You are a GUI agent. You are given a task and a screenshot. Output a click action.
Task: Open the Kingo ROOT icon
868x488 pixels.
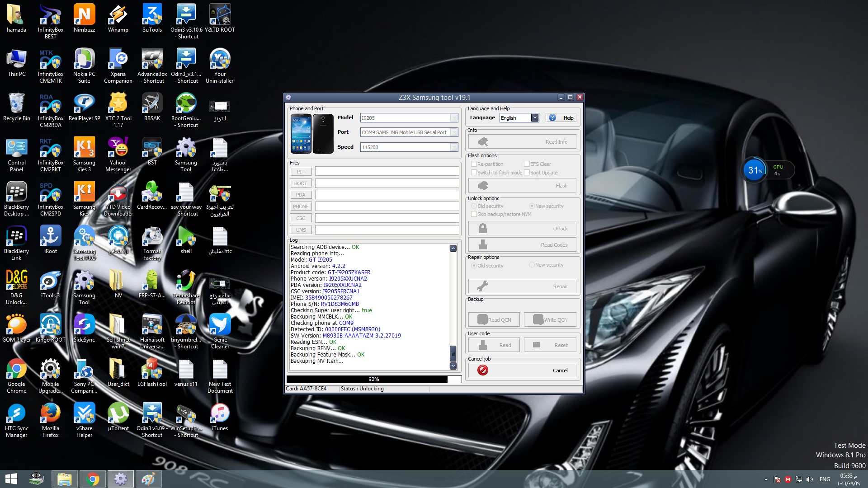[x=51, y=328]
